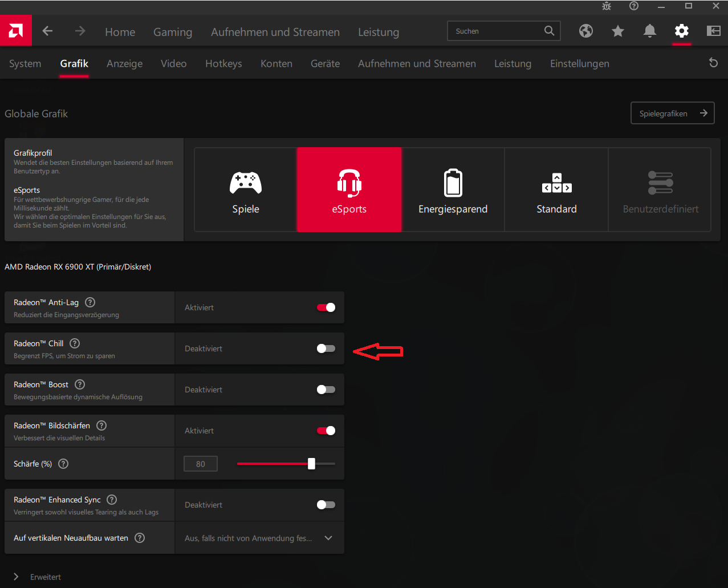Open notifications bell icon
This screenshot has height=588, width=728.
[649, 31]
